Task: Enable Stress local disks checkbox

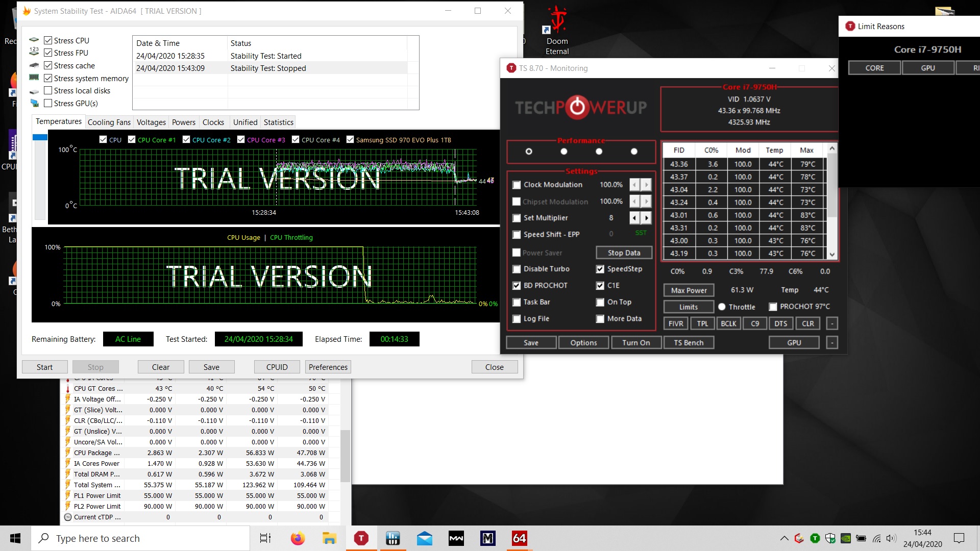Action: [x=48, y=90]
